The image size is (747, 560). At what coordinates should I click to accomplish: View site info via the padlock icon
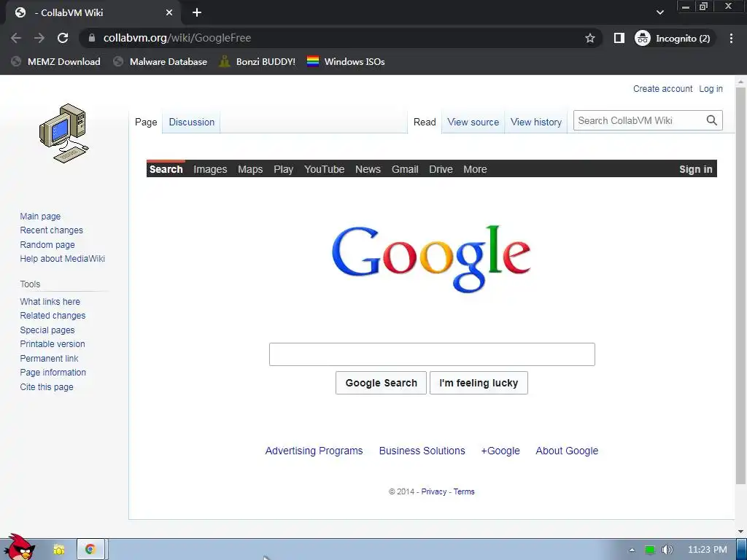92,38
